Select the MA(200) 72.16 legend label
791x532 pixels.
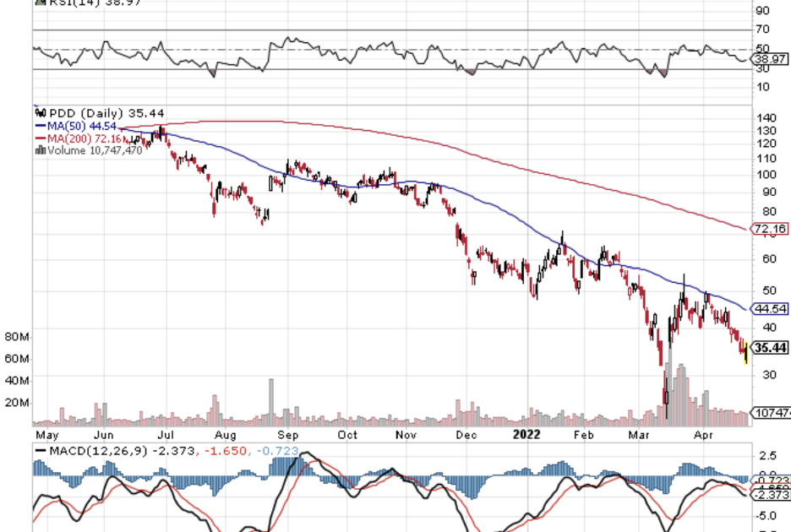[x=85, y=138]
